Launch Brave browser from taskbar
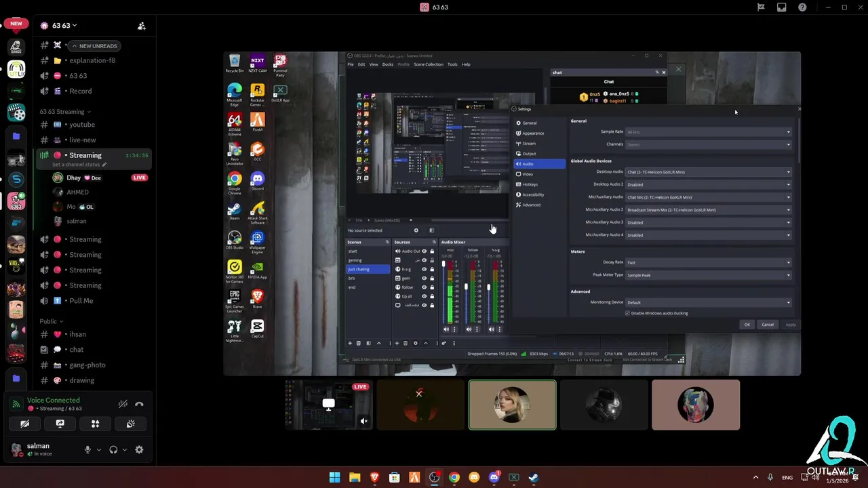The image size is (868, 488). [x=374, y=477]
